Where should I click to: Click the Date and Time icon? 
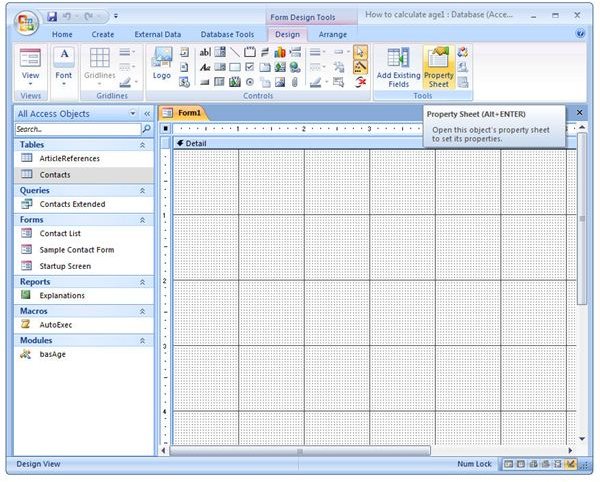pos(184,82)
